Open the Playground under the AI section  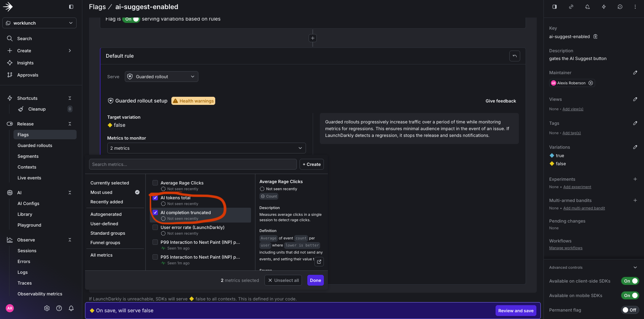point(29,225)
